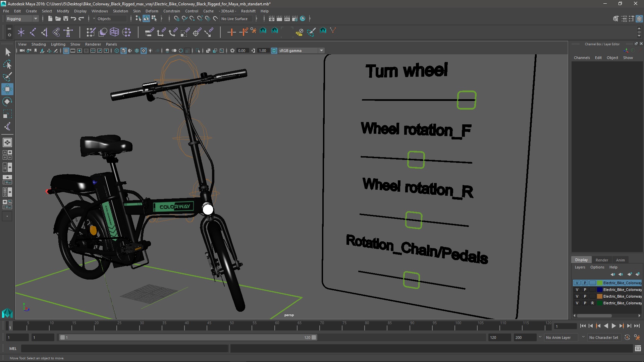Image resolution: width=644 pixels, height=362 pixels.
Task: Toggle visibility V of the dark green layer
Action: click(x=577, y=303)
